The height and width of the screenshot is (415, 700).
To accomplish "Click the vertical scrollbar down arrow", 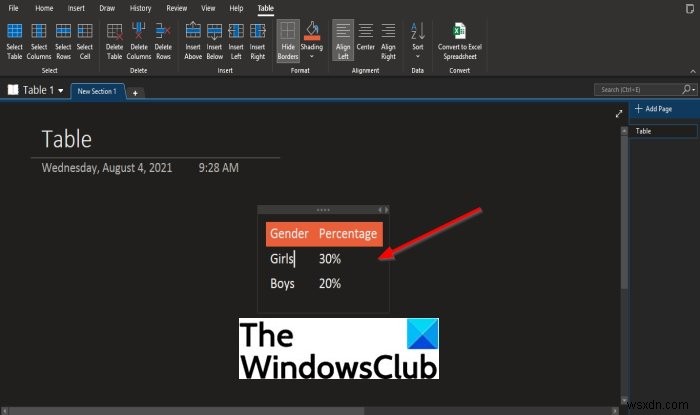I will click(624, 400).
